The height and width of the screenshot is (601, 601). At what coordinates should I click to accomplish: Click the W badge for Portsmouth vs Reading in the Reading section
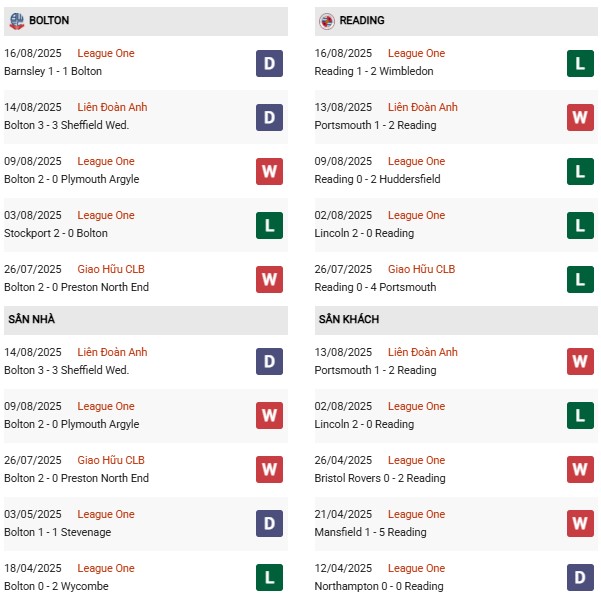(x=580, y=117)
